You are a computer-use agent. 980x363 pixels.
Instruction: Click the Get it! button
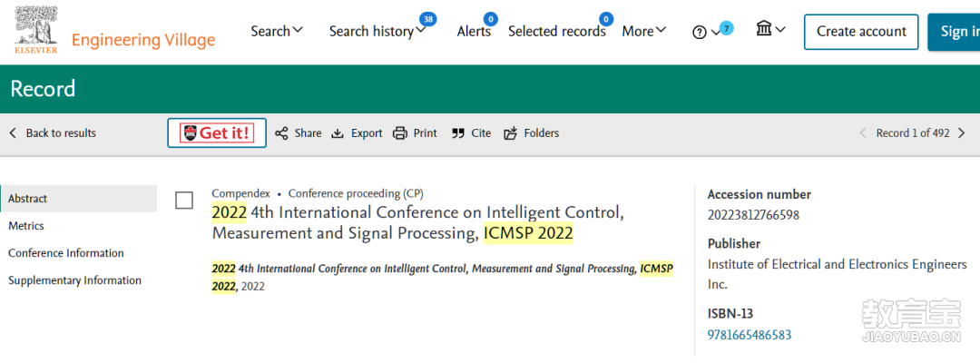pyautogui.click(x=217, y=133)
